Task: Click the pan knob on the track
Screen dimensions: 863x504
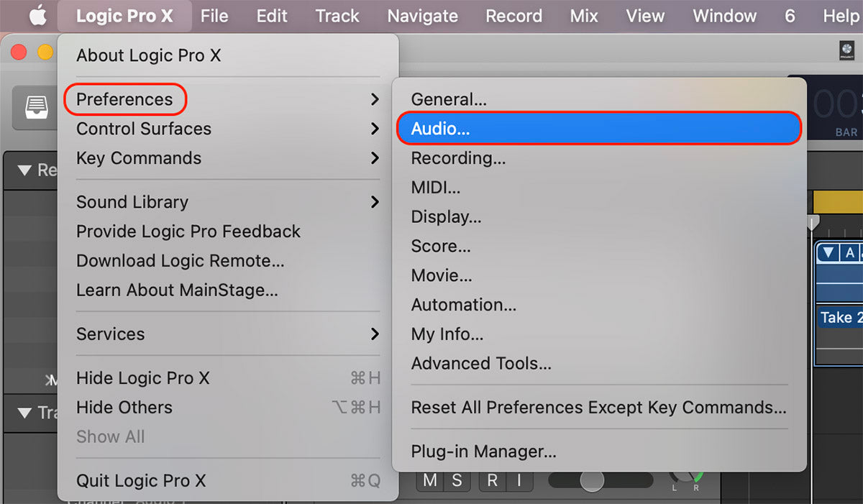Action: [x=685, y=477]
